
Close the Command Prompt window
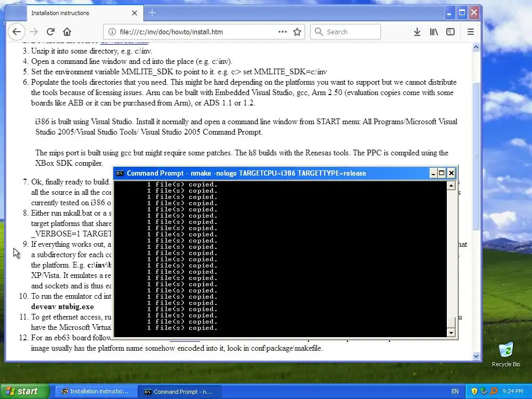tap(451, 174)
